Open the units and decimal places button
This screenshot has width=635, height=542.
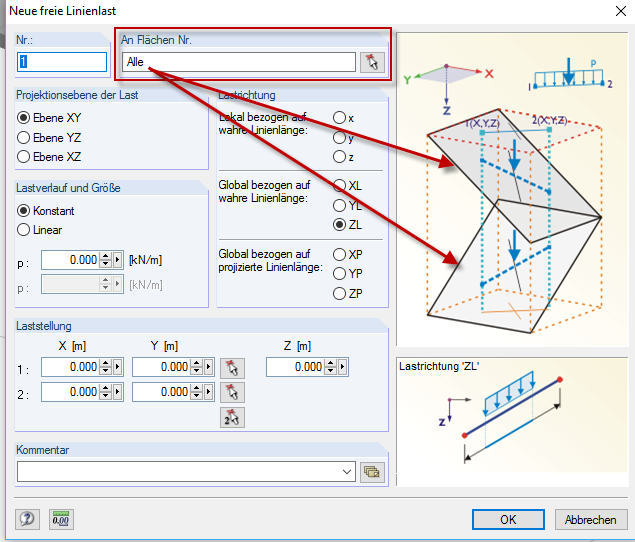[61, 519]
